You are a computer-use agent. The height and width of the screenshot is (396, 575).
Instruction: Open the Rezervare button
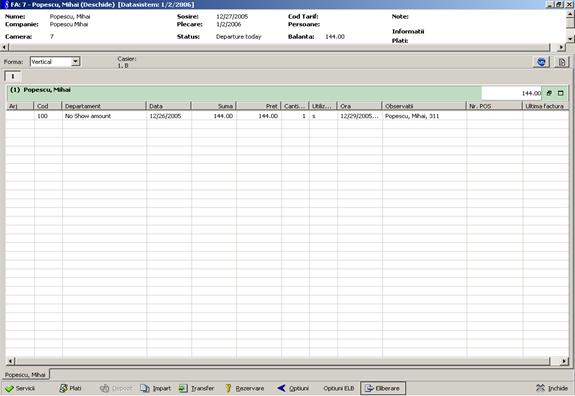pos(244,388)
